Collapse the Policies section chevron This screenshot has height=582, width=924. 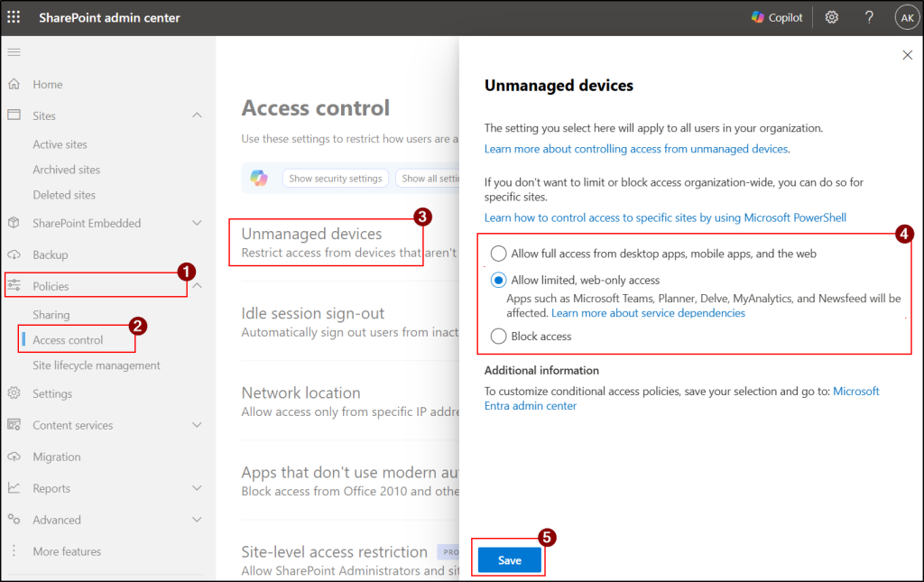click(x=198, y=286)
